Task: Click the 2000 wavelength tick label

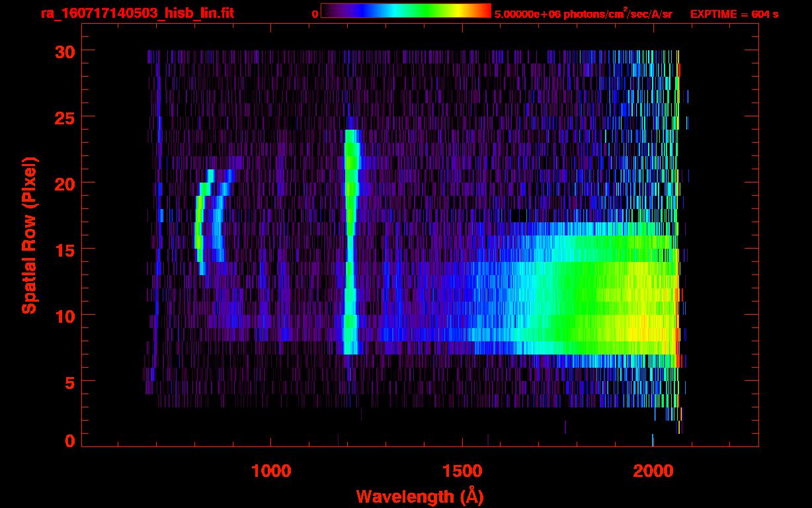Action: click(653, 471)
